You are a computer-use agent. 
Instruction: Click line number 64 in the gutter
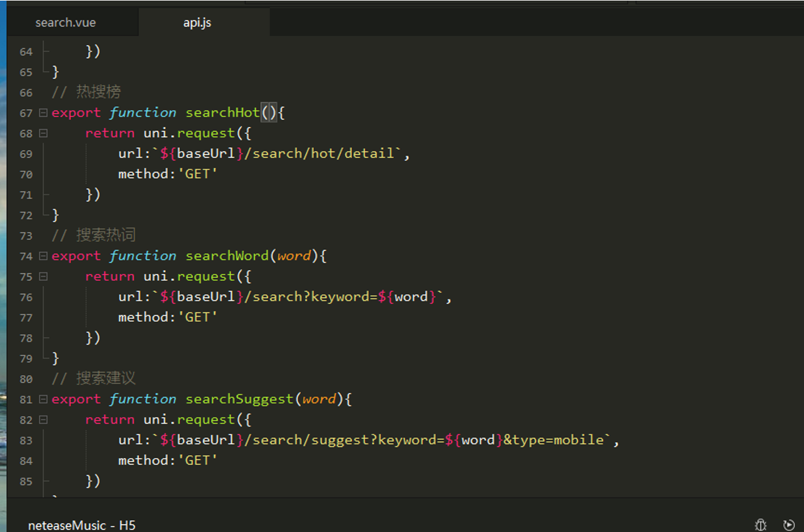coord(26,52)
